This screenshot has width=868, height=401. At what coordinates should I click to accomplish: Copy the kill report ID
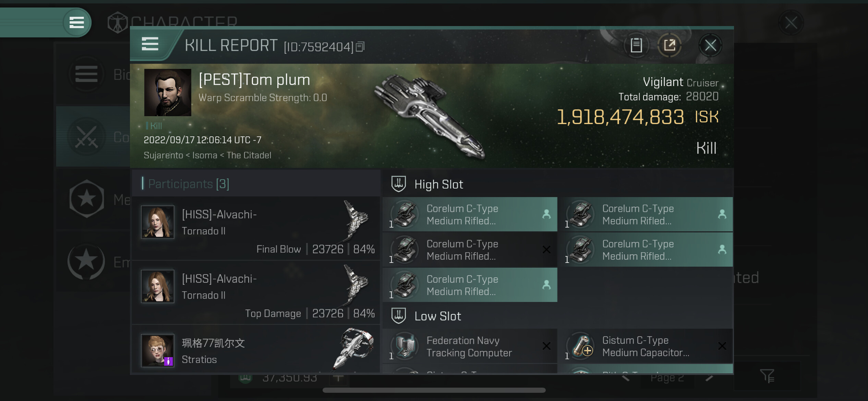point(360,46)
